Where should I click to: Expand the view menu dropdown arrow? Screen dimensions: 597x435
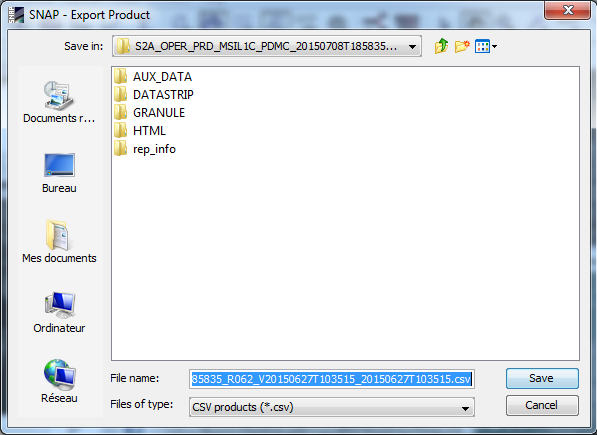pyautogui.click(x=495, y=46)
